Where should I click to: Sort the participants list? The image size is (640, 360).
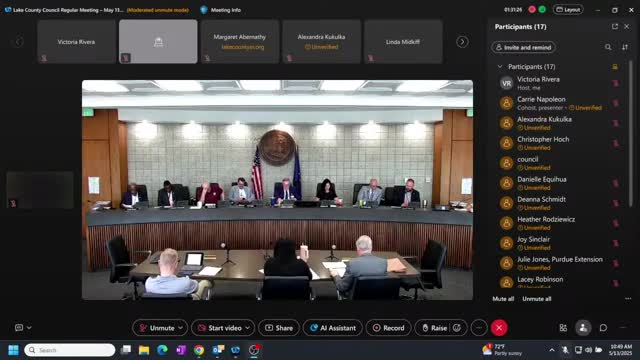(x=625, y=47)
